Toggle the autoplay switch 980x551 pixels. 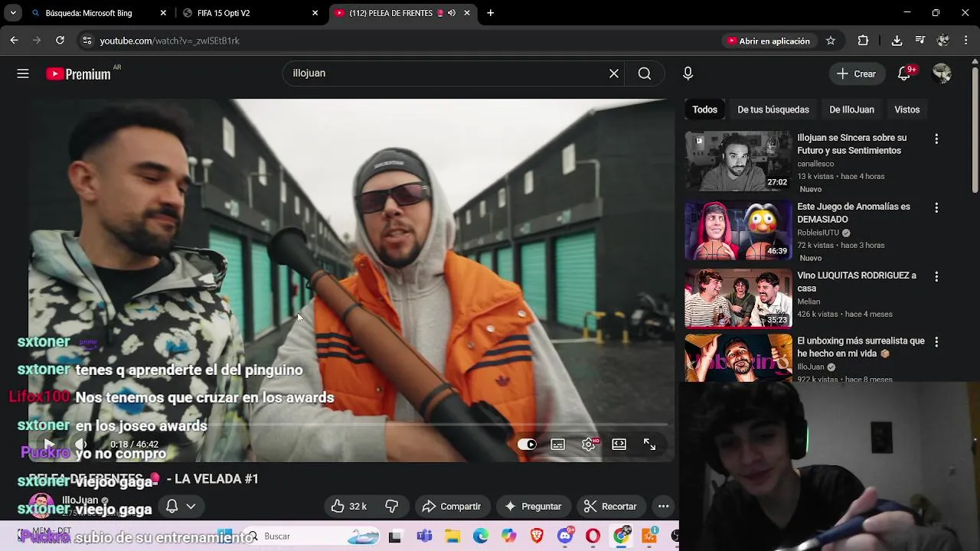pyautogui.click(x=527, y=444)
